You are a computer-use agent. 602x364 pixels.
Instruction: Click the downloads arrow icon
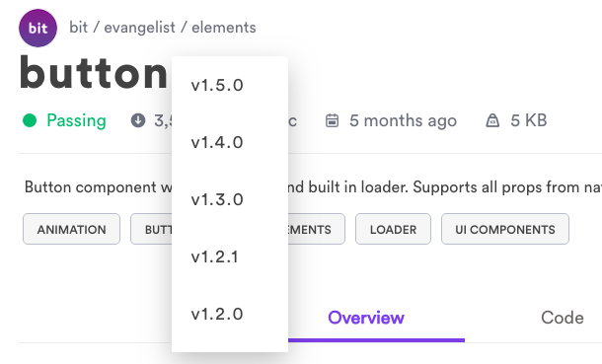[x=138, y=120]
